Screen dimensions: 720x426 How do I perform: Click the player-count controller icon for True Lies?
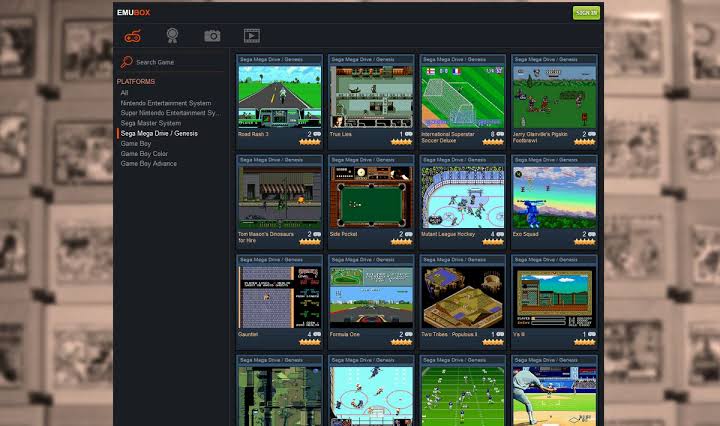pyautogui.click(x=408, y=134)
